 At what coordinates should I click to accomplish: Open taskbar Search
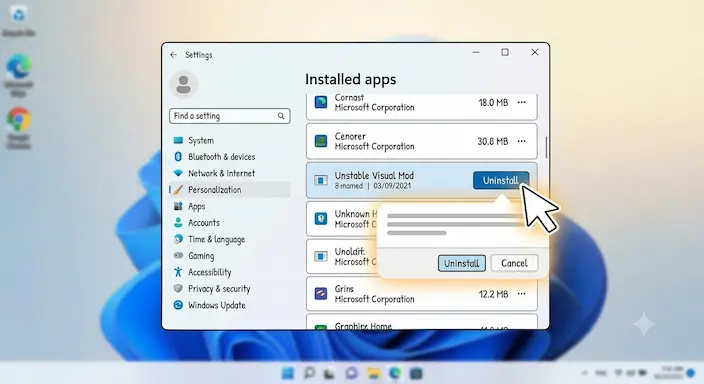tap(309, 373)
